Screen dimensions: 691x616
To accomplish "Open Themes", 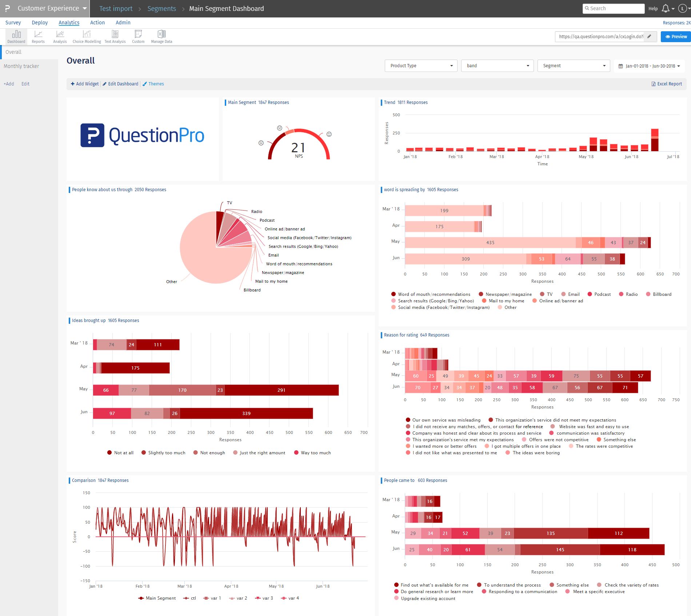I will (x=153, y=84).
